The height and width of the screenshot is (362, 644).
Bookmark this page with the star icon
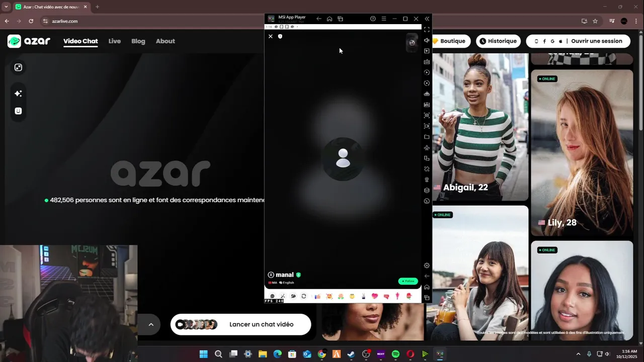click(595, 21)
